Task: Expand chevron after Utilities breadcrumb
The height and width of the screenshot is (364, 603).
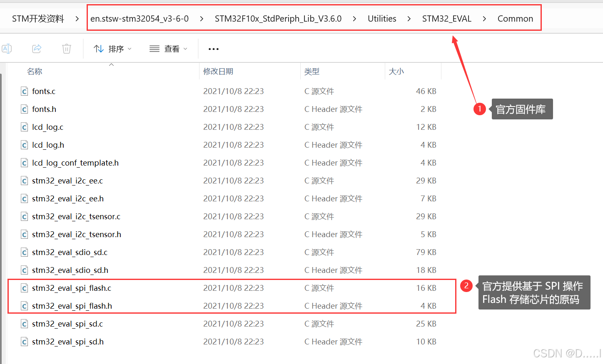Action: 409,19
